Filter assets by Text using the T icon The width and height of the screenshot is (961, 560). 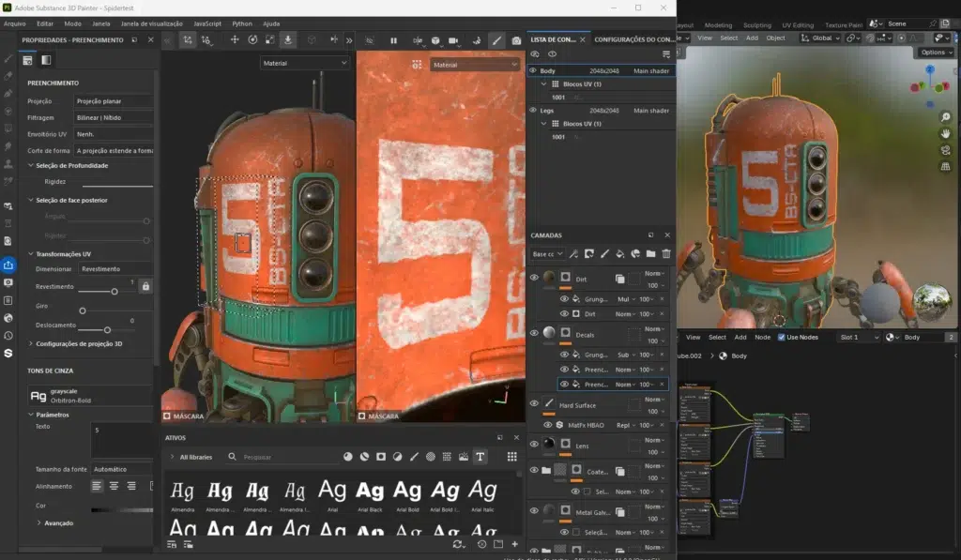(x=481, y=457)
